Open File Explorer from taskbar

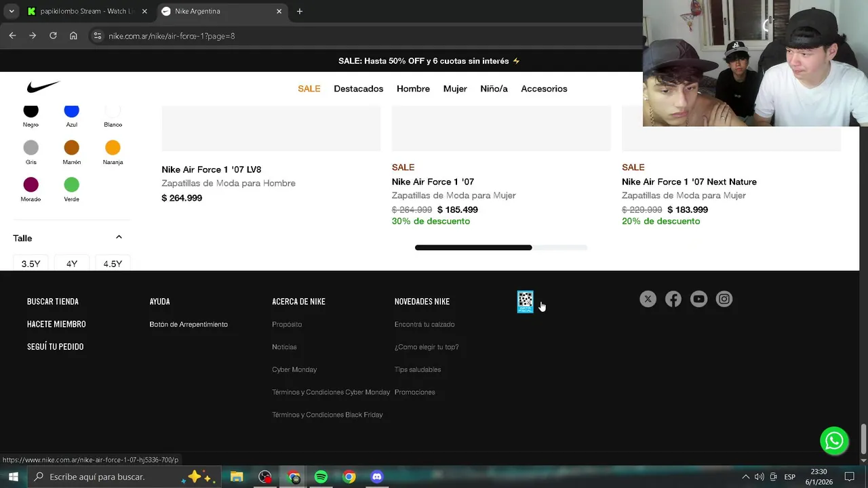click(x=237, y=477)
